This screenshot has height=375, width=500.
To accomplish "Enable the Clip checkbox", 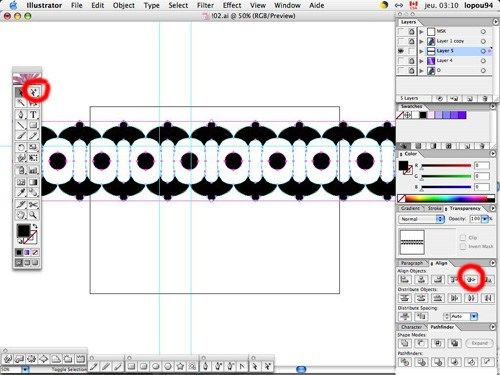I will tap(463, 237).
